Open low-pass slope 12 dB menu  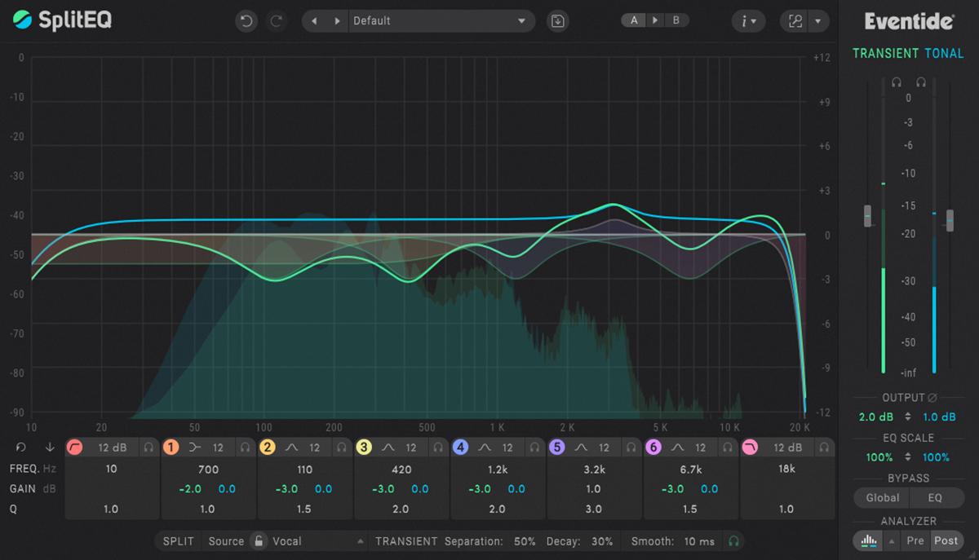787,448
